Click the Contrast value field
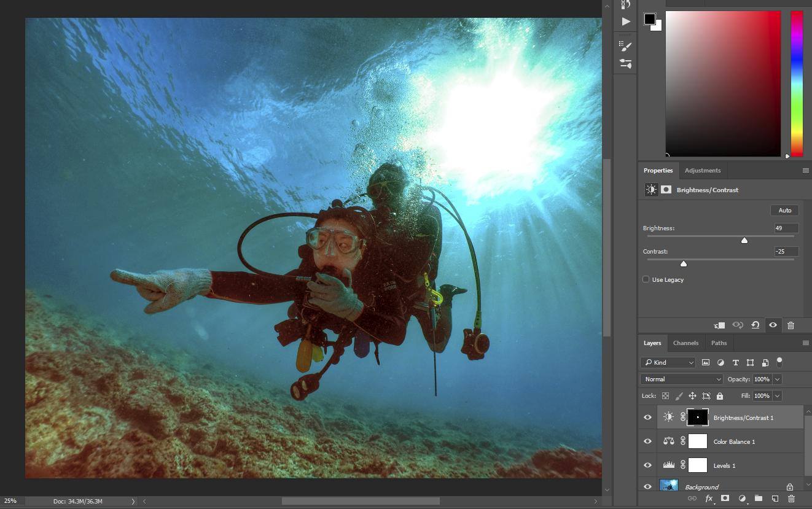Image resolution: width=812 pixels, height=509 pixels. [786, 251]
